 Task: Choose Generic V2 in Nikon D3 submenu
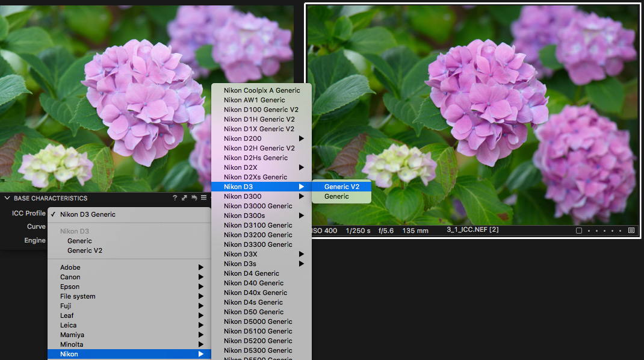point(342,187)
